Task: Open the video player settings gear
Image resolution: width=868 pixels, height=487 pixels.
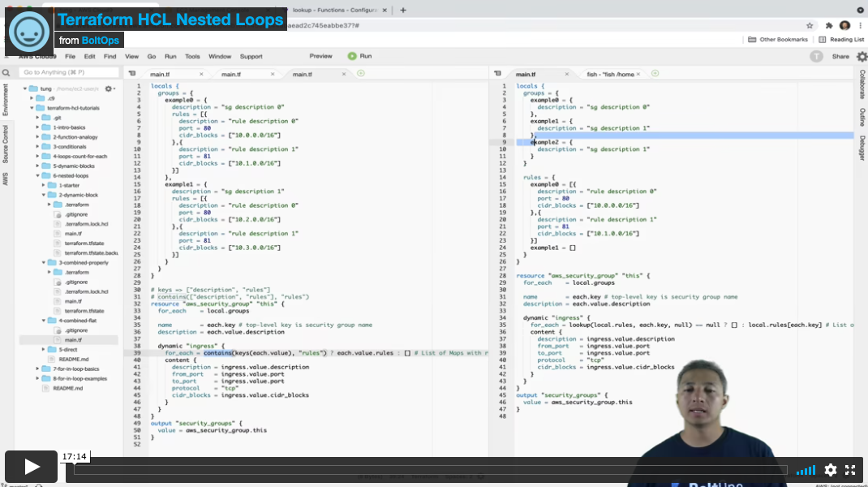Action: point(830,470)
